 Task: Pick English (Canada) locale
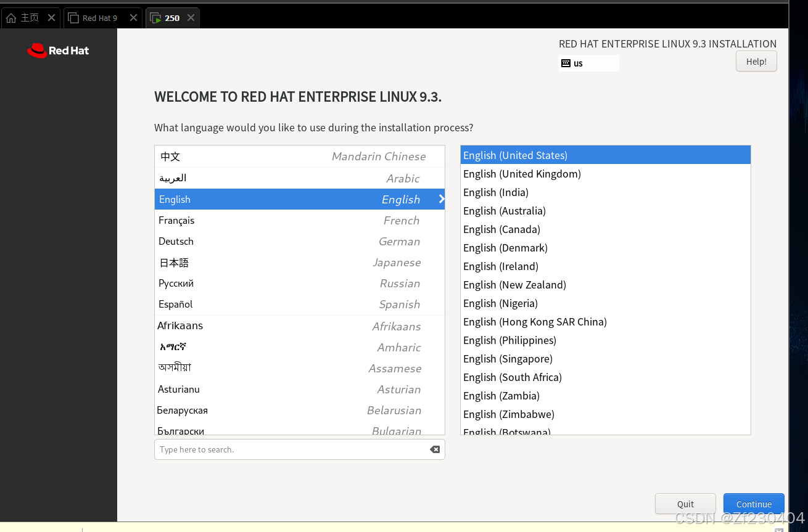coord(605,229)
